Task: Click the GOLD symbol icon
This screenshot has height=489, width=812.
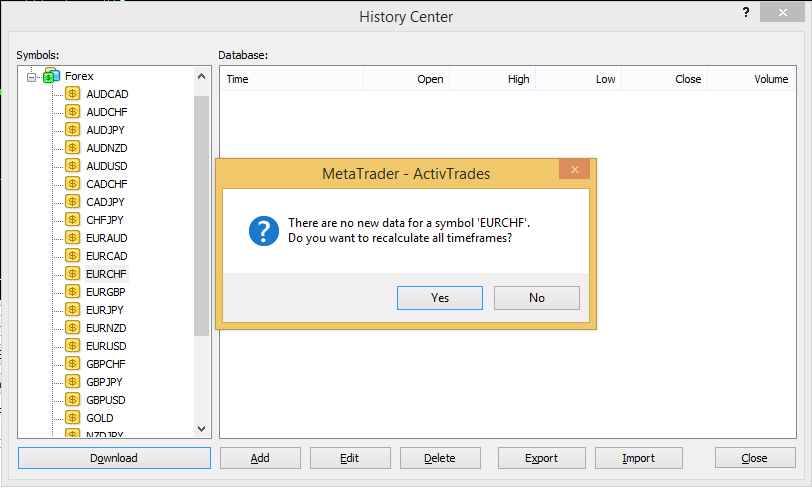Action: pos(72,418)
